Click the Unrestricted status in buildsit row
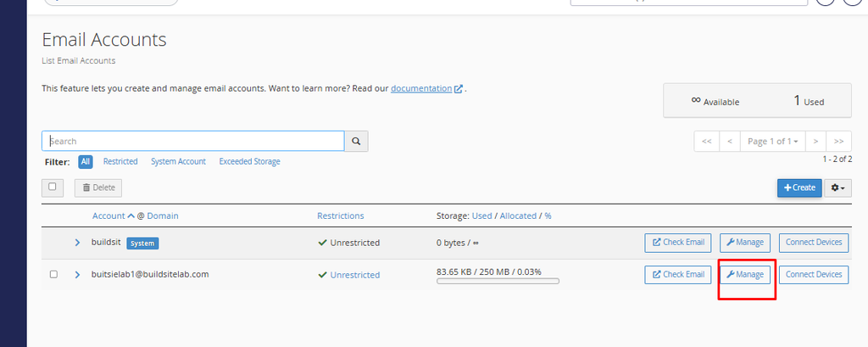The image size is (868, 347). click(x=348, y=243)
